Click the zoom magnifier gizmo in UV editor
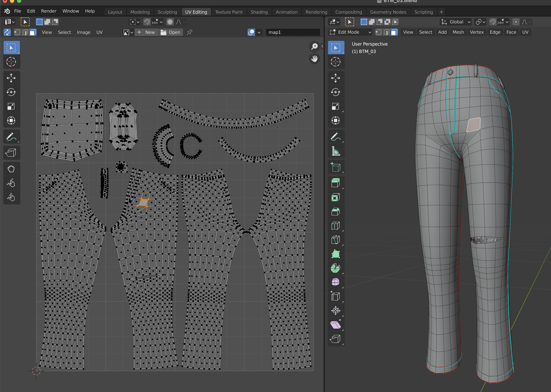The height and width of the screenshot is (392, 551). (315, 46)
